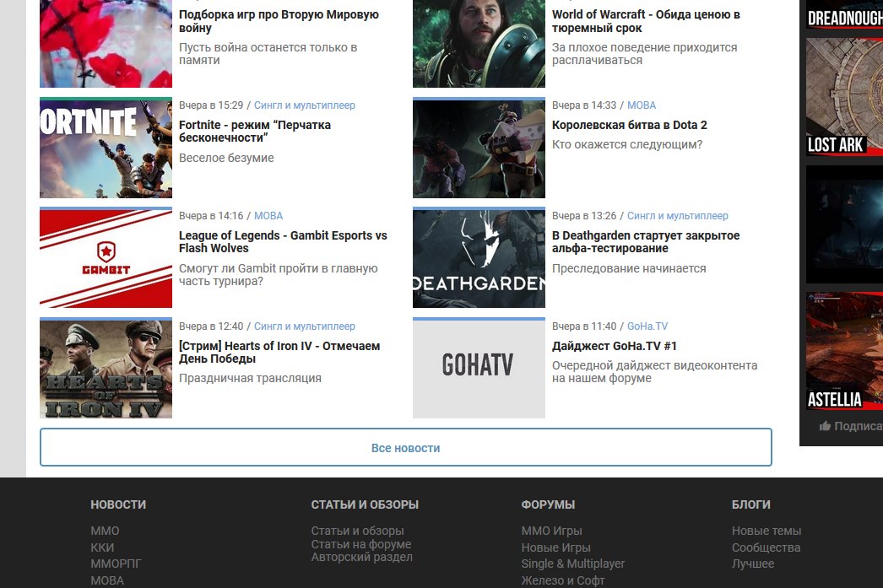Screen dimensions: 883x588
Task: Select 'Сингл и мультиплеер' tag on Fortnite article
Action: point(305,105)
